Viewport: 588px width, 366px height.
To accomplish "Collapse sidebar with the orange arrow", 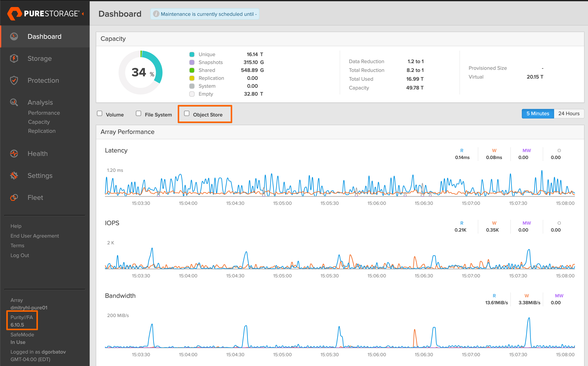I will coord(83,14).
